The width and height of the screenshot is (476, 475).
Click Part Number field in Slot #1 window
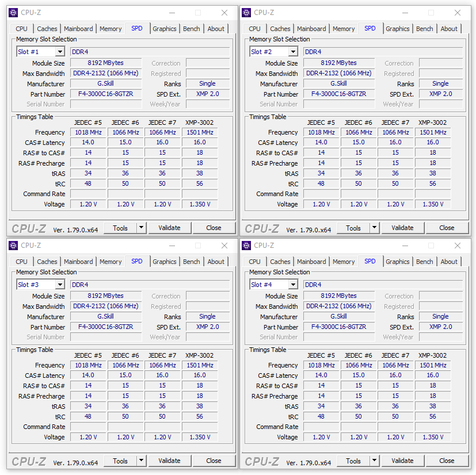click(x=106, y=94)
